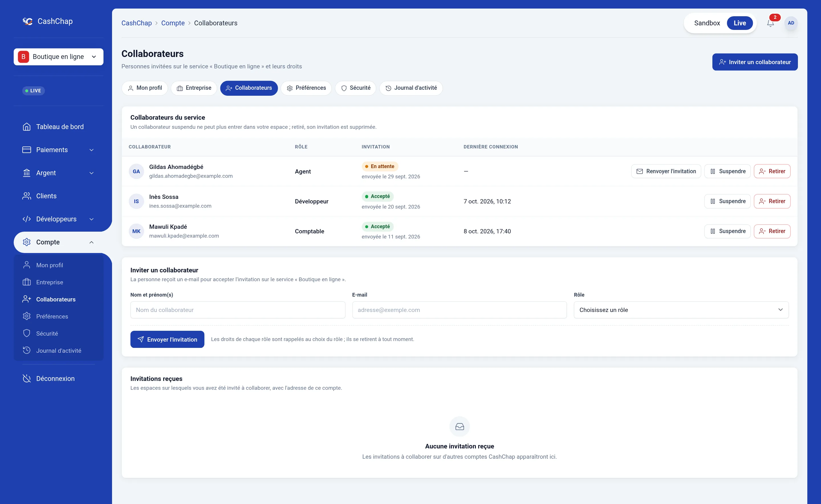821x504 pixels.
Task: Select Collaborateurs in the sidebar submenu
Action: 58,299
